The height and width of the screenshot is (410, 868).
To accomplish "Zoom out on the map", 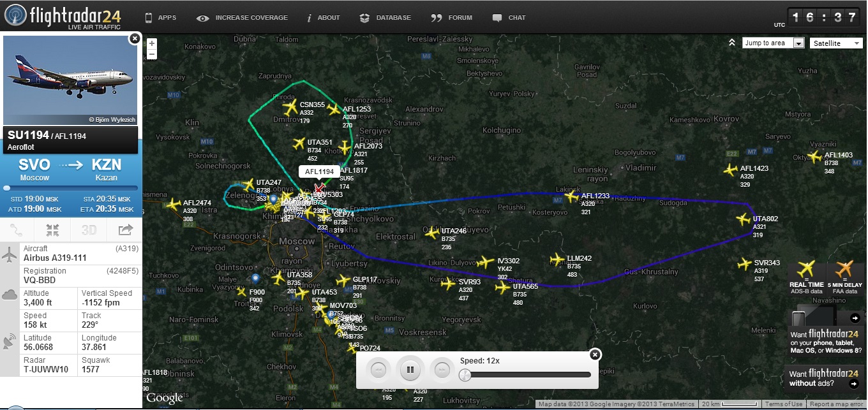I will (x=152, y=55).
